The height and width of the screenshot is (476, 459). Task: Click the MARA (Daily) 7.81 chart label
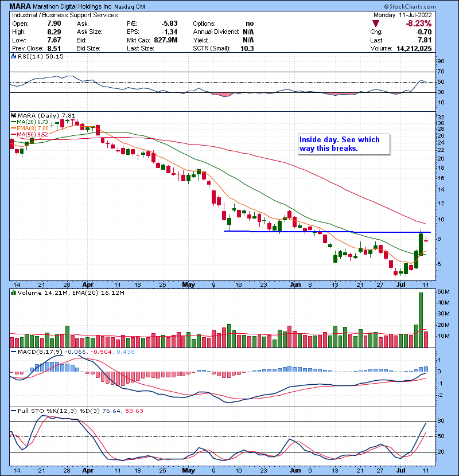tap(46, 115)
